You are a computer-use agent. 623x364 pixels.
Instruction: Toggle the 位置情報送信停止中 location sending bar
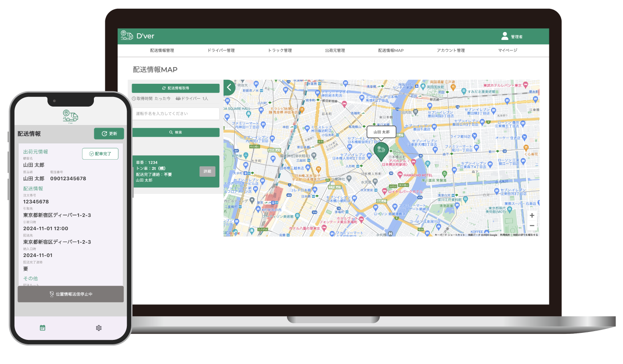coord(71,294)
